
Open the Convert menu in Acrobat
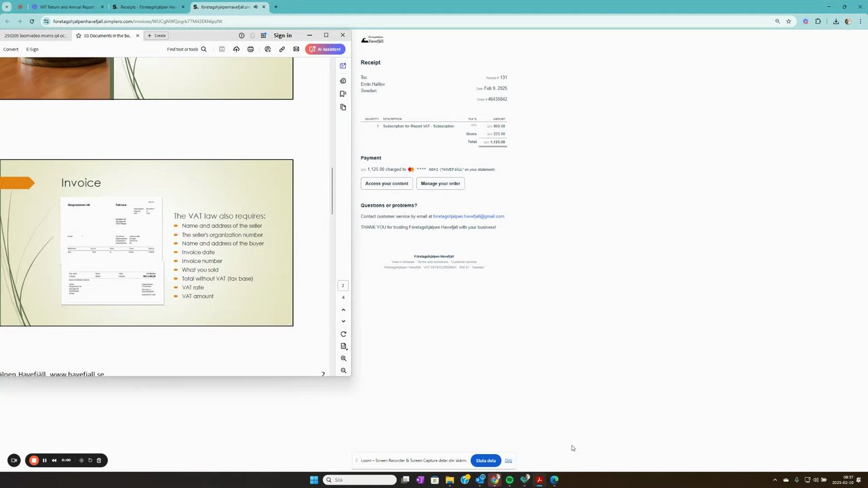[11, 49]
